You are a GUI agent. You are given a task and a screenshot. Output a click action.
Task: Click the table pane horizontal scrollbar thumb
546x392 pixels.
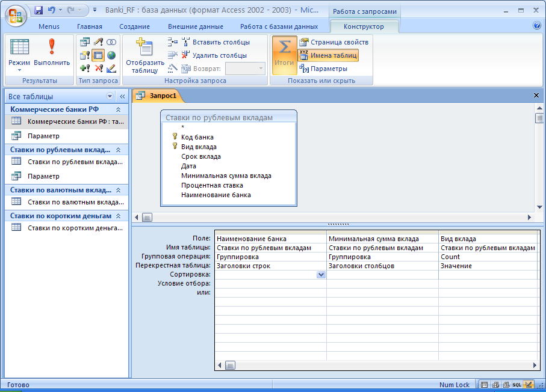point(147,218)
